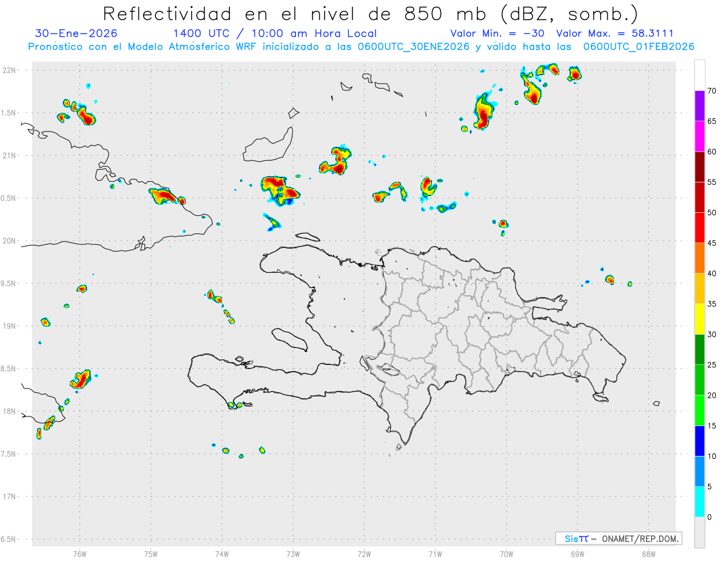Image resolution: width=728 pixels, height=562 pixels.
Task: Click the dark green 25-30 dBZ colorbar segment
Action: (x=699, y=350)
